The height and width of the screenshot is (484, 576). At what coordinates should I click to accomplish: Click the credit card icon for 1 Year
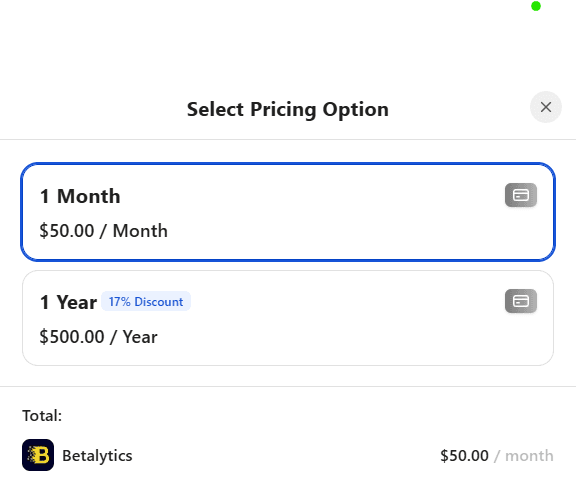(521, 301)
